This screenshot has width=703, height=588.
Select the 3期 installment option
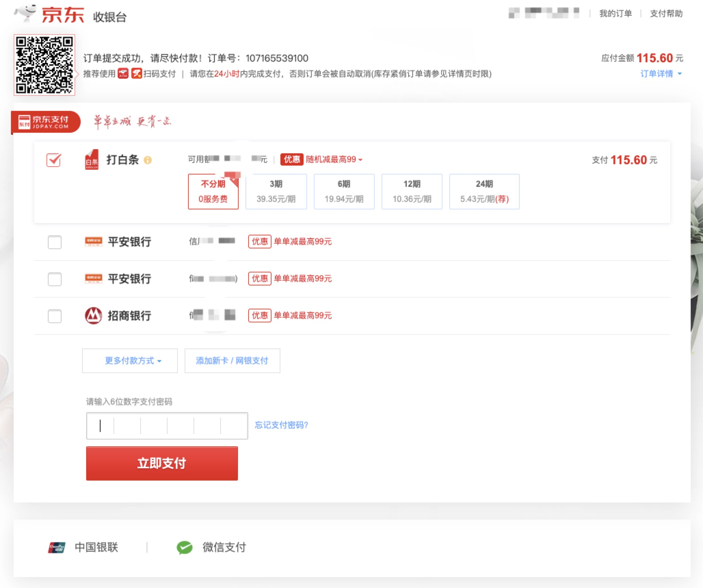[x=276, y=191]
